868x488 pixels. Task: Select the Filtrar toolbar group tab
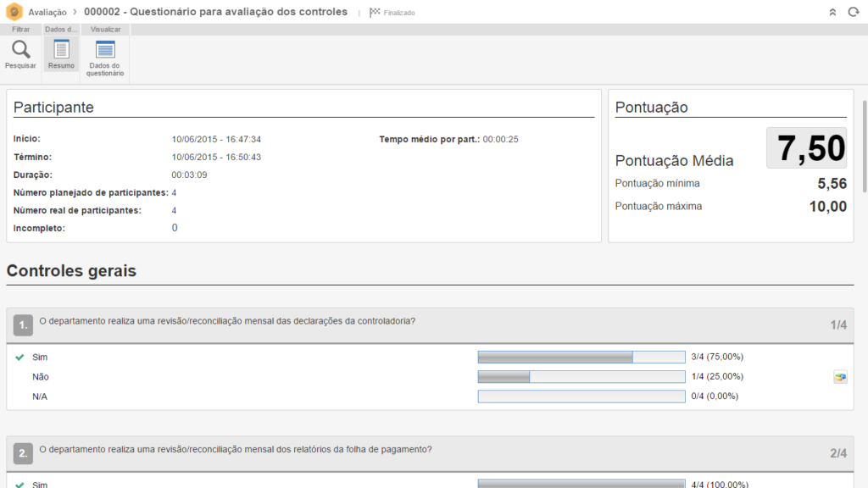20,29
